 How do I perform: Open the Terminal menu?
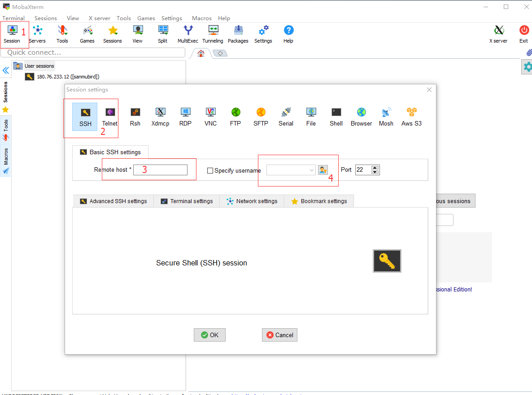click(x=13, y=18)
